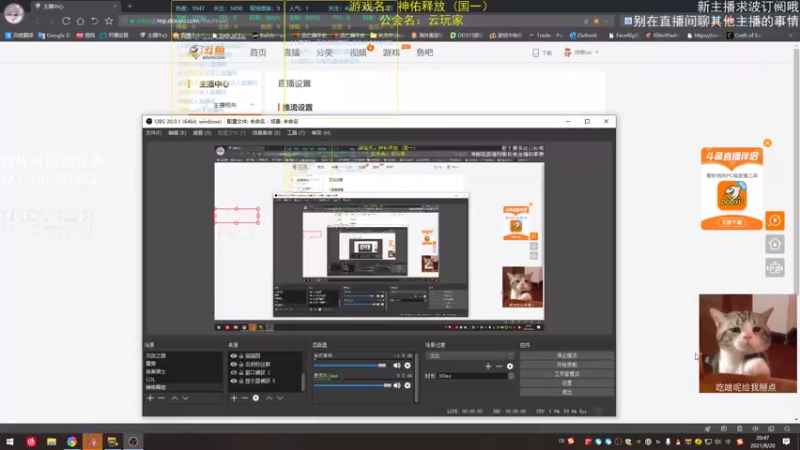Mute desktop audio speaker in mixer
This screenshot has width=800, height=450.
[396, 365]
